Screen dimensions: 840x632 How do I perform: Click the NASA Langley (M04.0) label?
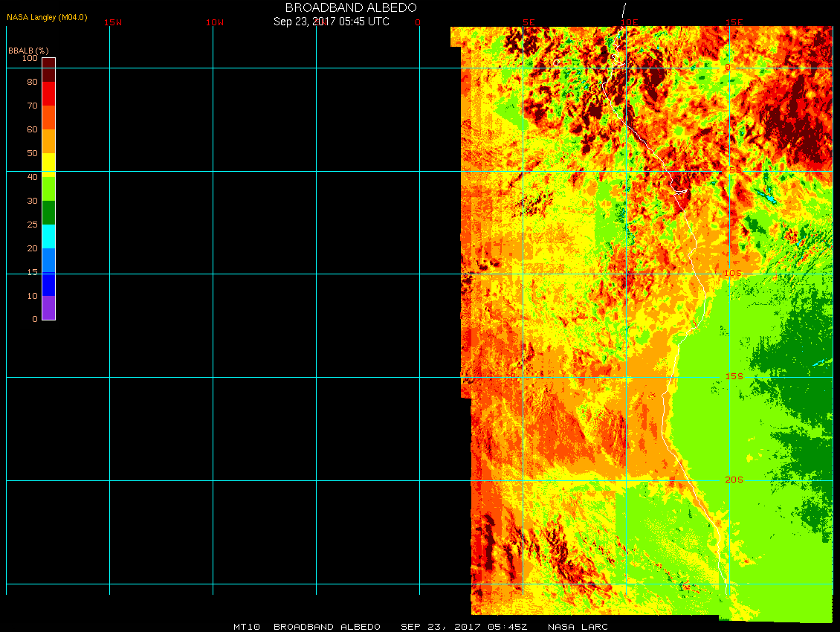click(47, 17)
